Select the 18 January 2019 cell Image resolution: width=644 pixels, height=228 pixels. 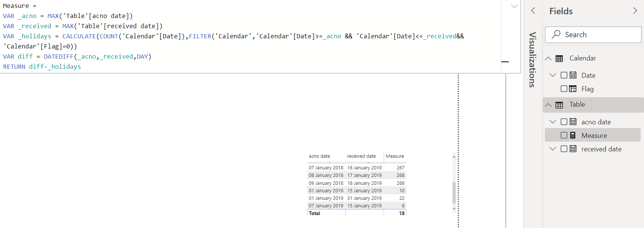click(364, 183)
